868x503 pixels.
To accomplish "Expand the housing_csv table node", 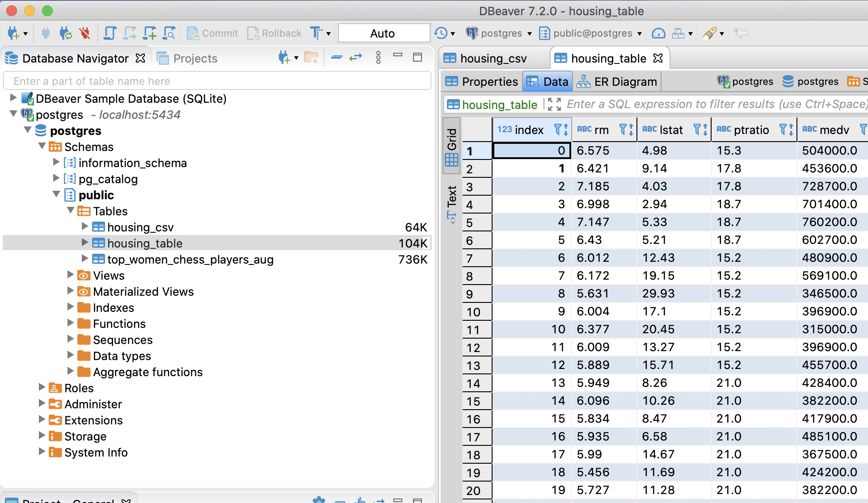I will coord(85,227).
